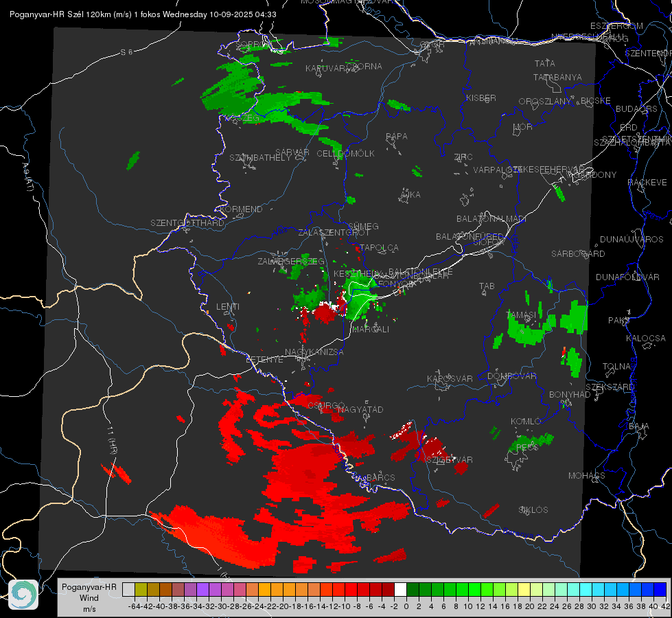Select the gray swatch starting the legend scale
The height and width of the screenshot is (618, 672).
[x=128, y=589]
